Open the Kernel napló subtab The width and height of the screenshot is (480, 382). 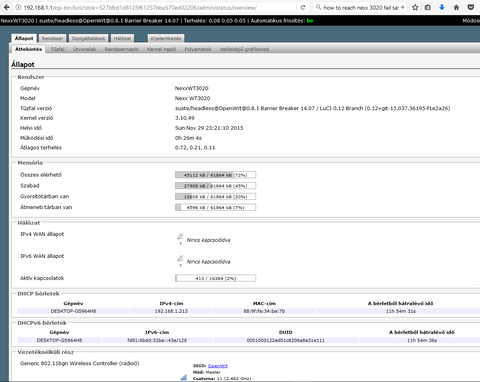pos(161,49)
